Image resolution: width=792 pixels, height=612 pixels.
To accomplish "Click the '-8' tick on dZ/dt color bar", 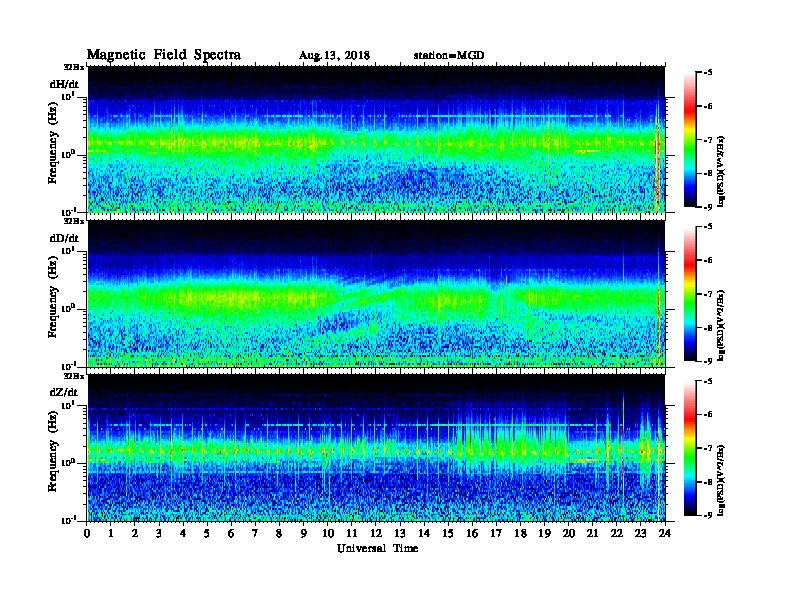I will (707, 482).
